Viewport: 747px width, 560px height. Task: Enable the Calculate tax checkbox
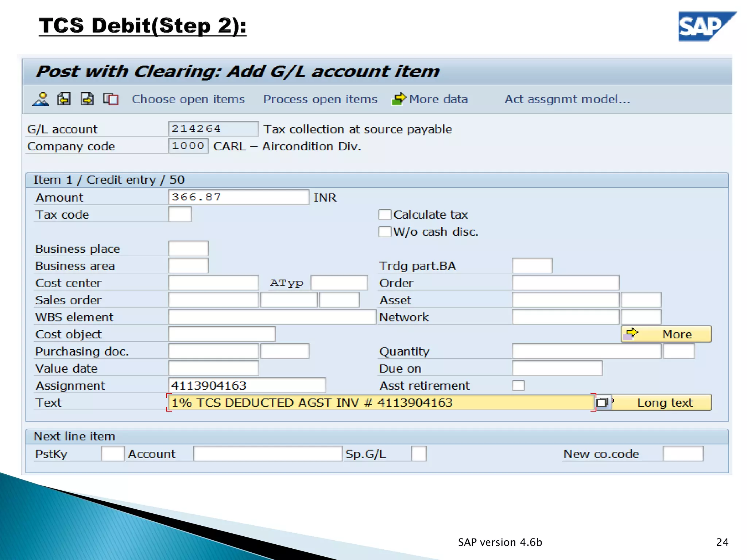(385, 215)
